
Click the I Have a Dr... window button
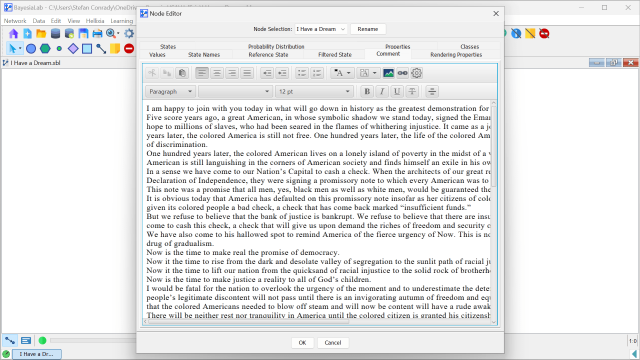(37, 354)
